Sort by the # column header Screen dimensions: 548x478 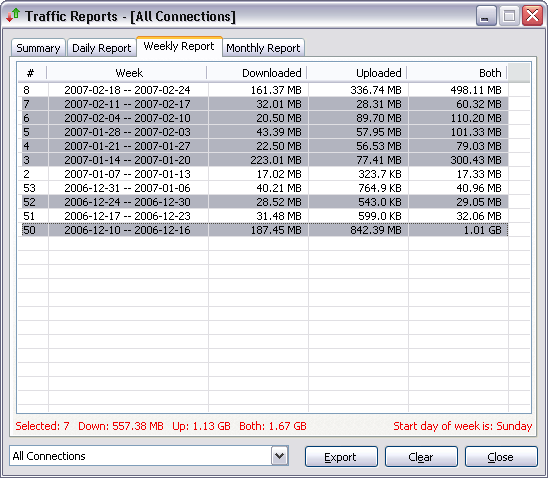point(31,73)
